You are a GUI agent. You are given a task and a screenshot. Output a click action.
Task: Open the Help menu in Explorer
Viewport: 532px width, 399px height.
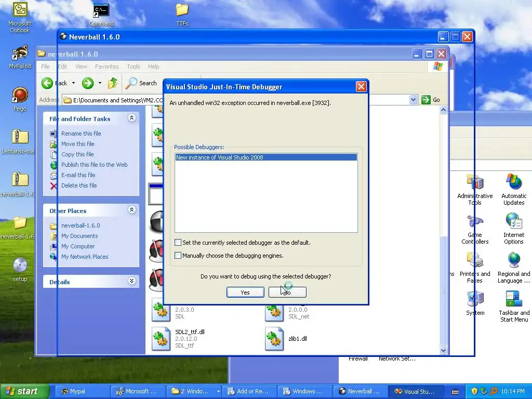pyautogui.click(x=153, y=66)
